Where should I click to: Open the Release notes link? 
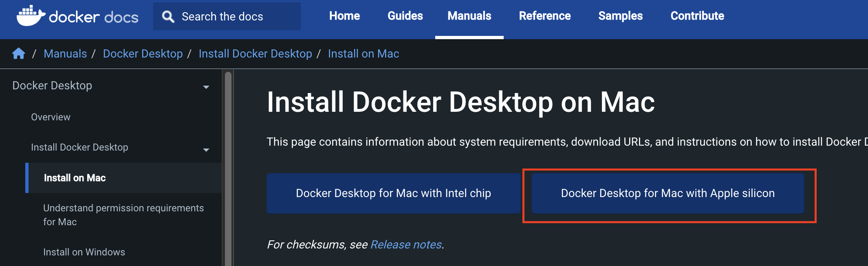pyautogui.click(x=406, y=244)
